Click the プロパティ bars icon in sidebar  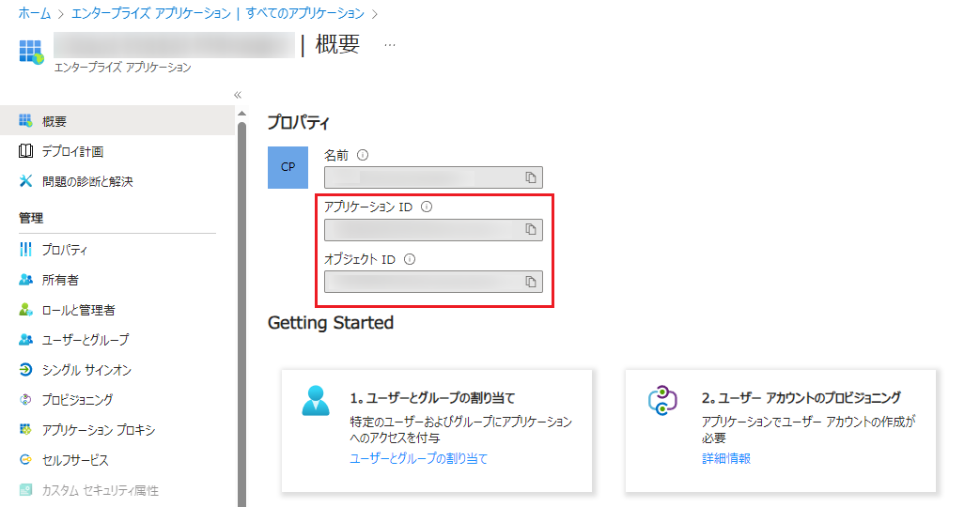(x=25, y=250)
